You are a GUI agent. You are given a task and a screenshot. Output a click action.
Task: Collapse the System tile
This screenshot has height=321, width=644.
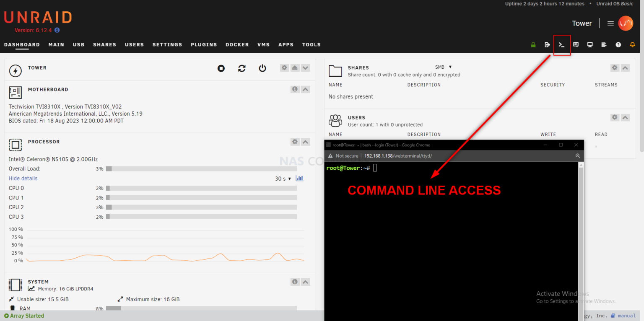click(306, 282)
